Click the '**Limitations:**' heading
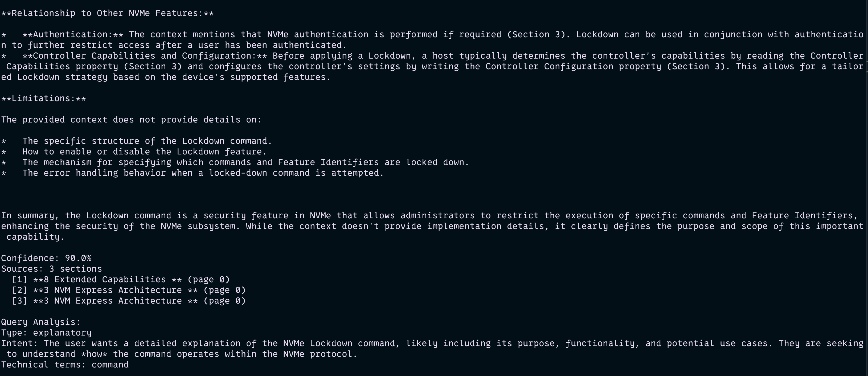The height and width of the screenshot is (376, 868). 43,98
